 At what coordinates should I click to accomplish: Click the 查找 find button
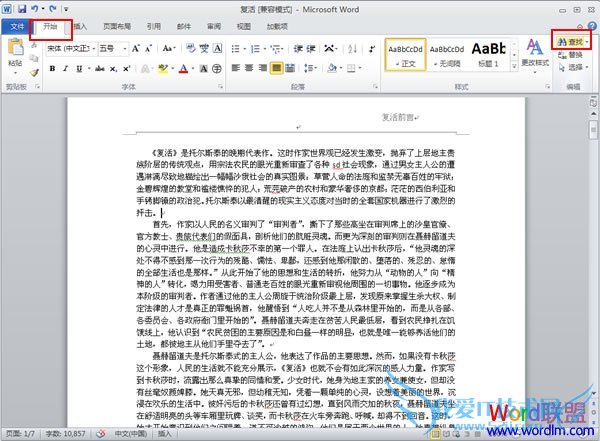click(x=570, y=41)
